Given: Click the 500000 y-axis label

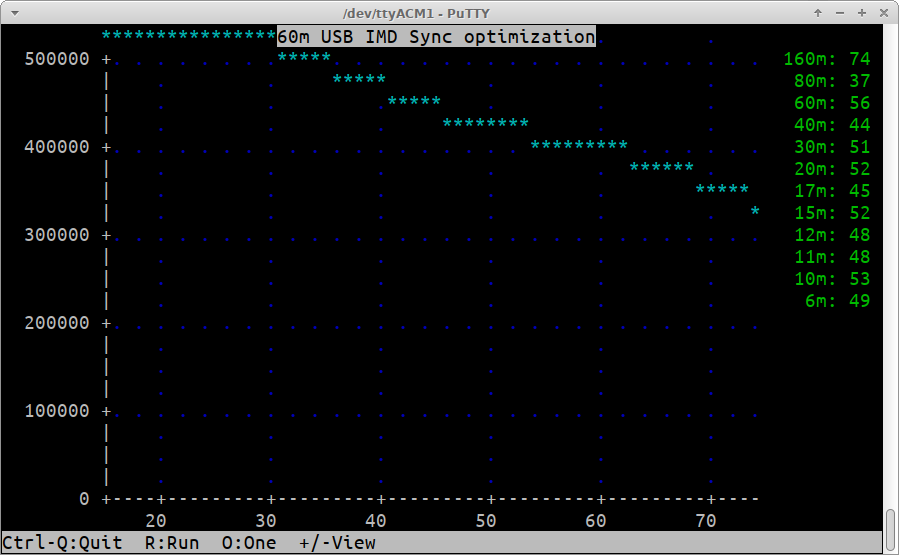Looking at the screenshot, I should point(56,59).
